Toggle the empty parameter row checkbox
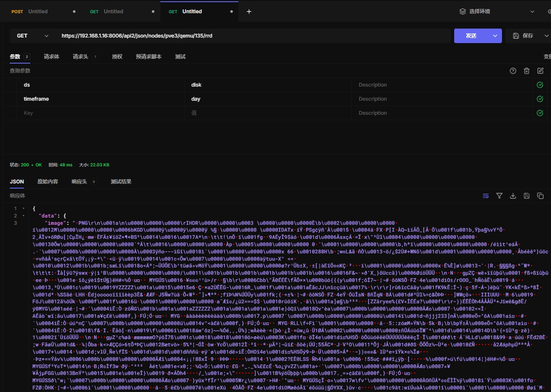Screen dimensions: 551x392 pyautogui.click(x=540, y=113)
